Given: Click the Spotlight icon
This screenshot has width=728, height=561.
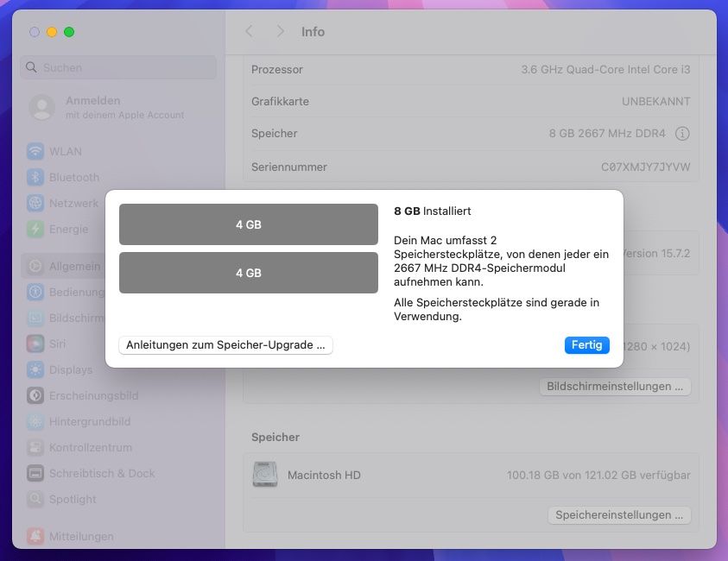Looking at the screenshot, I should (35, 499).
